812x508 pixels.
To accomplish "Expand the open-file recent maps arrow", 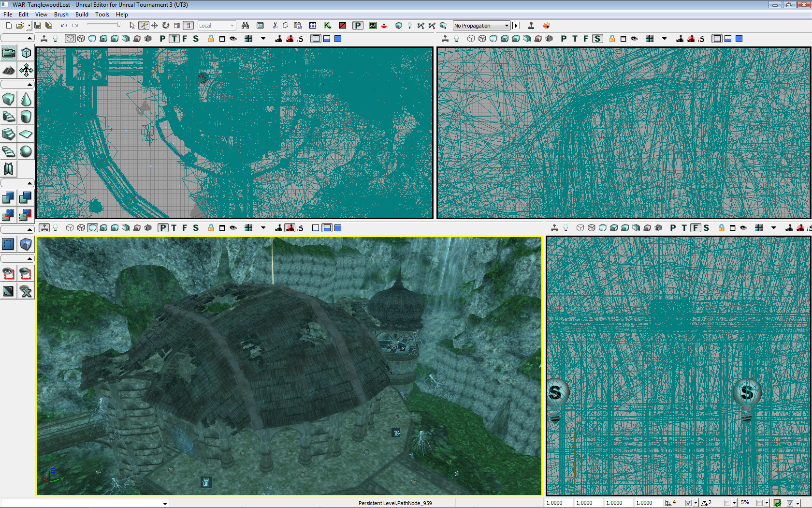I will pos(29,26).
